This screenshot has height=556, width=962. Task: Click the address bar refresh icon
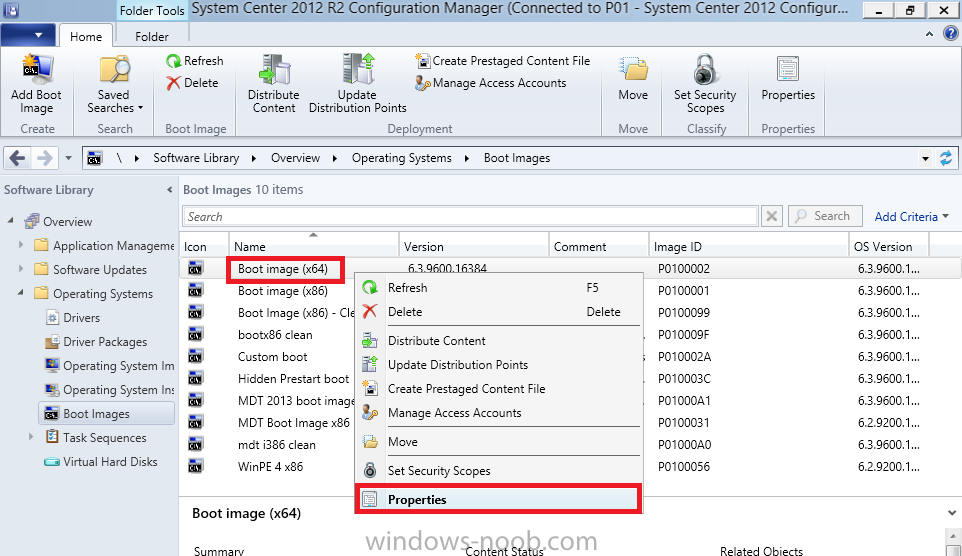(x=946, y=158)
